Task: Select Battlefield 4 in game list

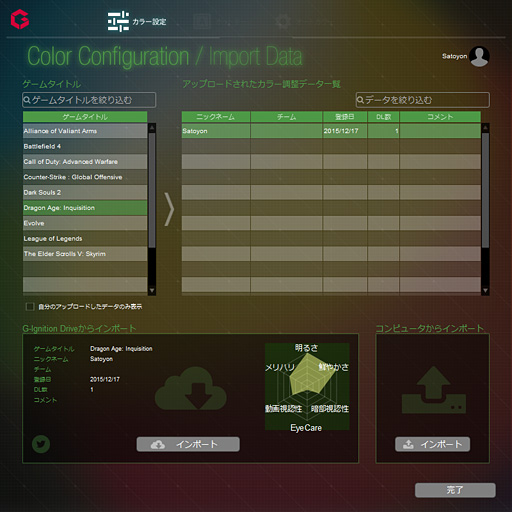Action: coord(85,146)
